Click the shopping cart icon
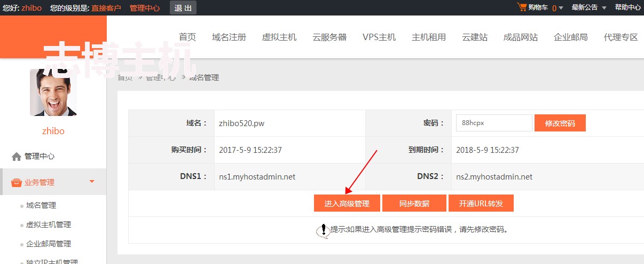 [522, 7]
